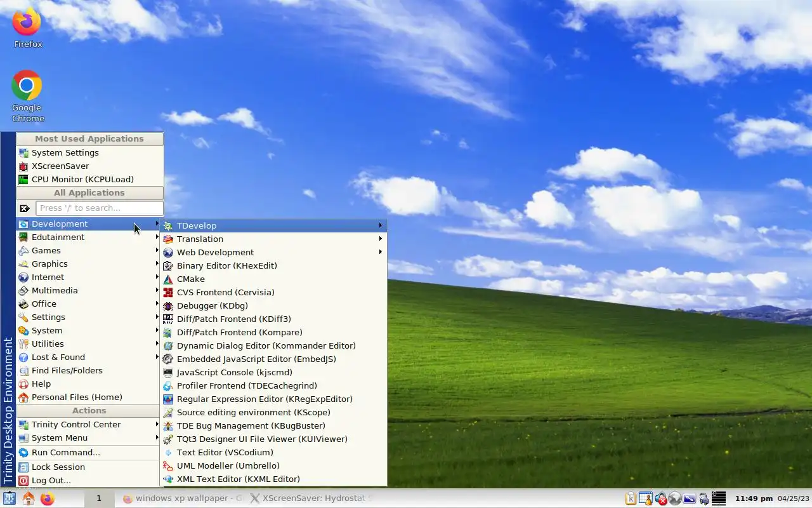Expand the Web Development submenu arrow
812x508 pixels.
click(381, 252)
